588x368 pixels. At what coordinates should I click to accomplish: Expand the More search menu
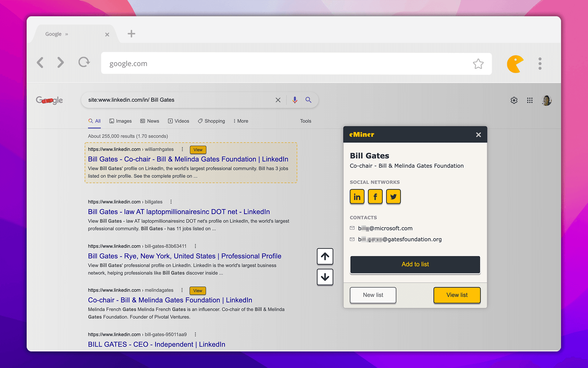[x=241, y=121]
